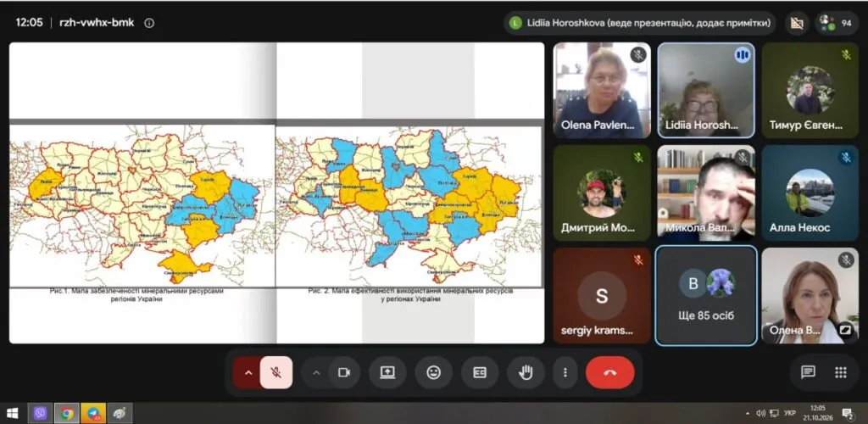Screen dimensions: 868x424
Task: Open Viber from taskbar
Action: point(40,414)
